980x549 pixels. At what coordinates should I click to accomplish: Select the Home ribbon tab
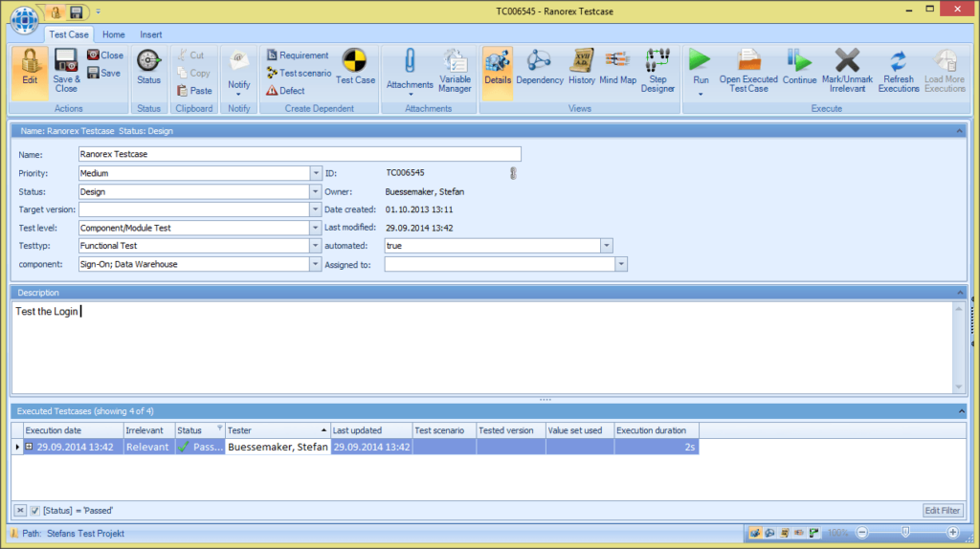[113, 35]
